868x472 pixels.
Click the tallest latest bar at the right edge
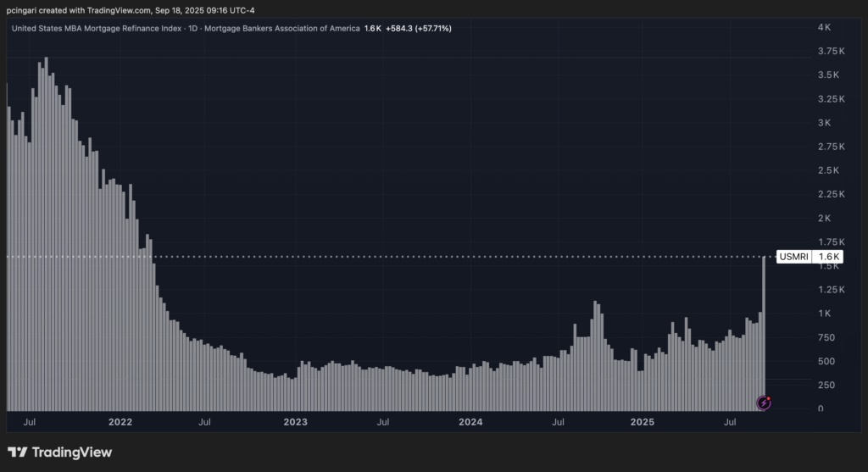coord(764,322)
